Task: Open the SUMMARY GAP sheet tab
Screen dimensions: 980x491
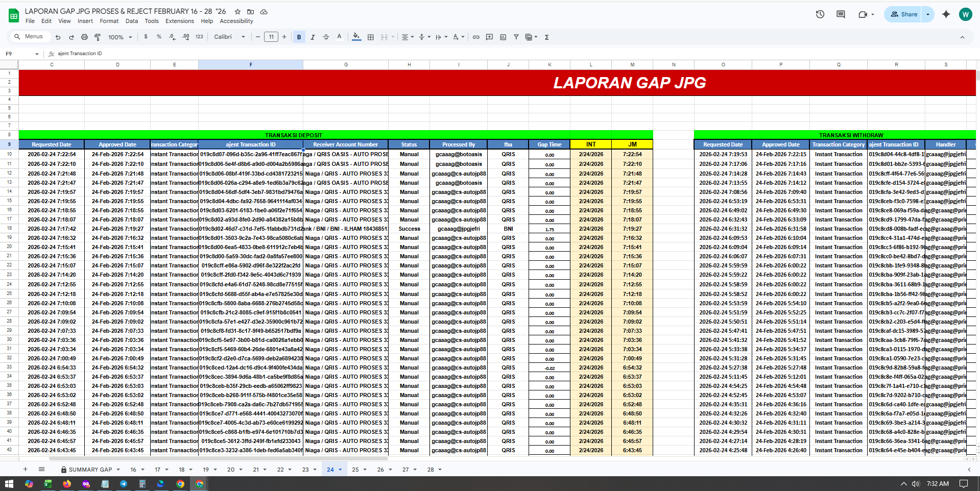Action: pyautogui.click(x=90, y=470)
